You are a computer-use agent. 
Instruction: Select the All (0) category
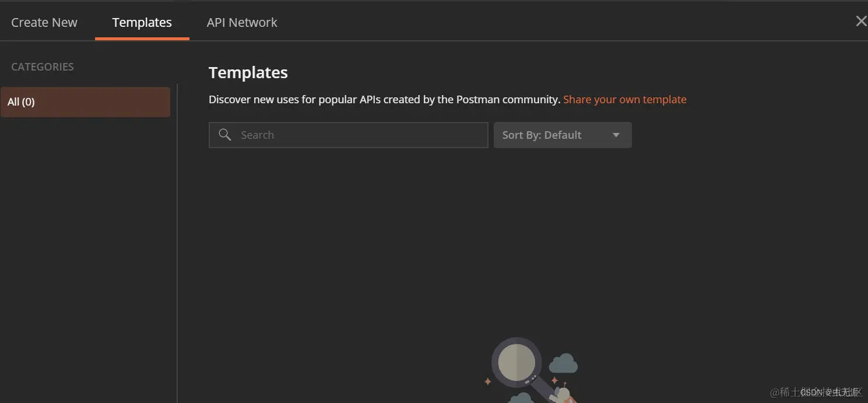coord(85,102)
